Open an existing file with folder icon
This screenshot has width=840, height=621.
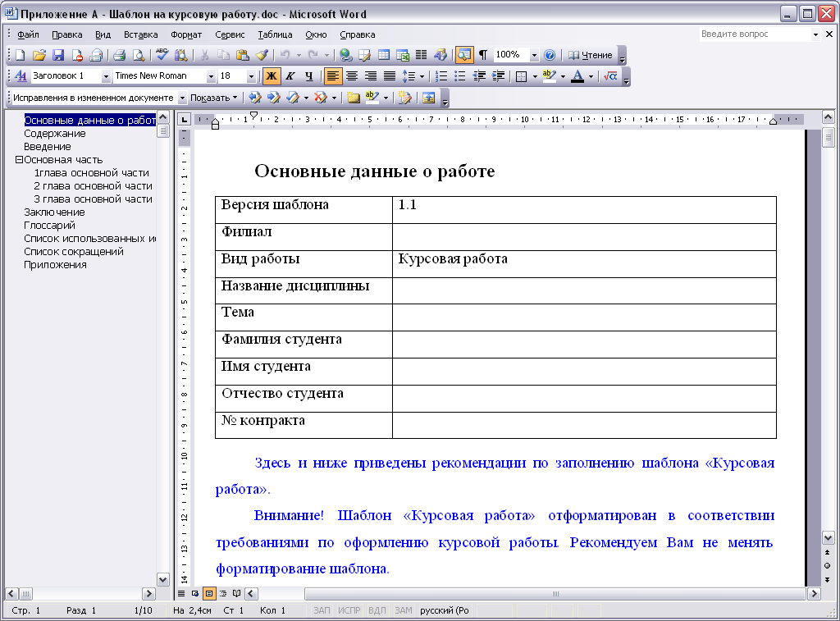(39, 55)
